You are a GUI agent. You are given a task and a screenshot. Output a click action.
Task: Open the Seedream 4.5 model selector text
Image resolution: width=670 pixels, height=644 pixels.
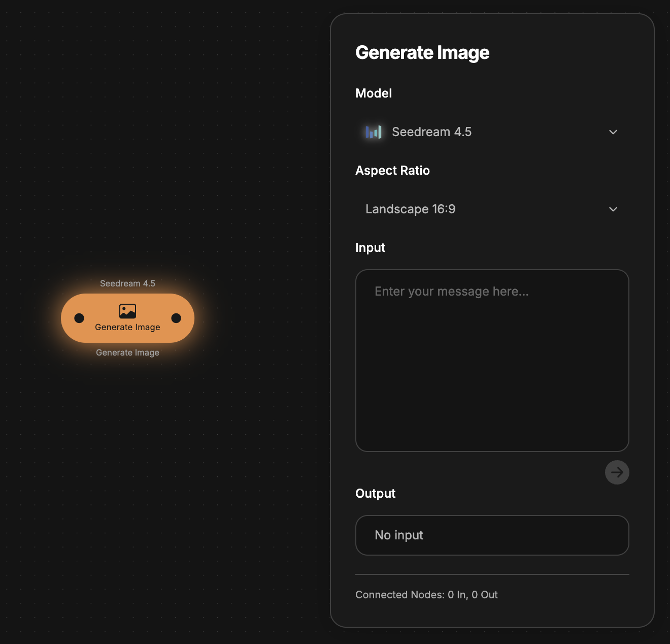pos(431,132)
